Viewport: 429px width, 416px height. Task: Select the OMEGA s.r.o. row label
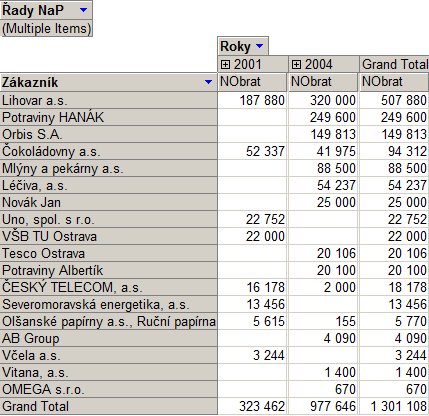[109, 389]
